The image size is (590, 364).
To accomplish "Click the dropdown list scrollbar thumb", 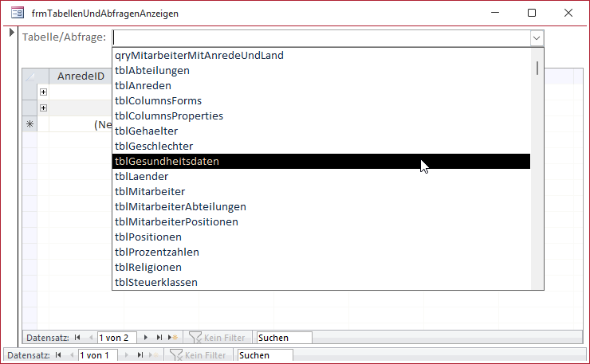I will 538,68.
